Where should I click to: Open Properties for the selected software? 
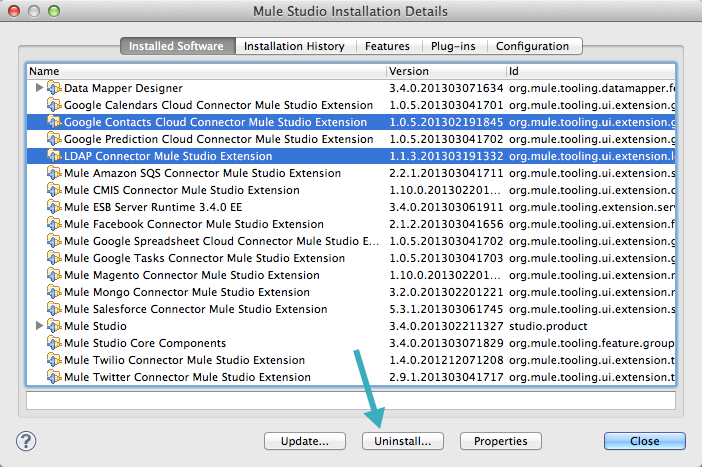[x=501, y=441]
